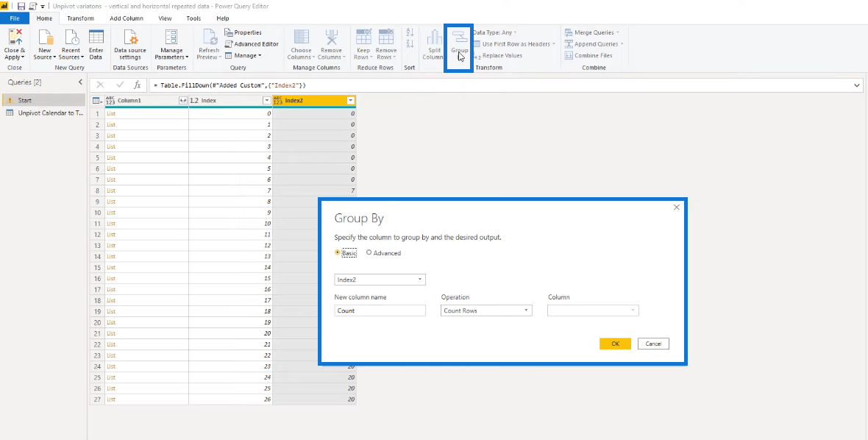Open Use First Row as Headers

coord(514,43)
